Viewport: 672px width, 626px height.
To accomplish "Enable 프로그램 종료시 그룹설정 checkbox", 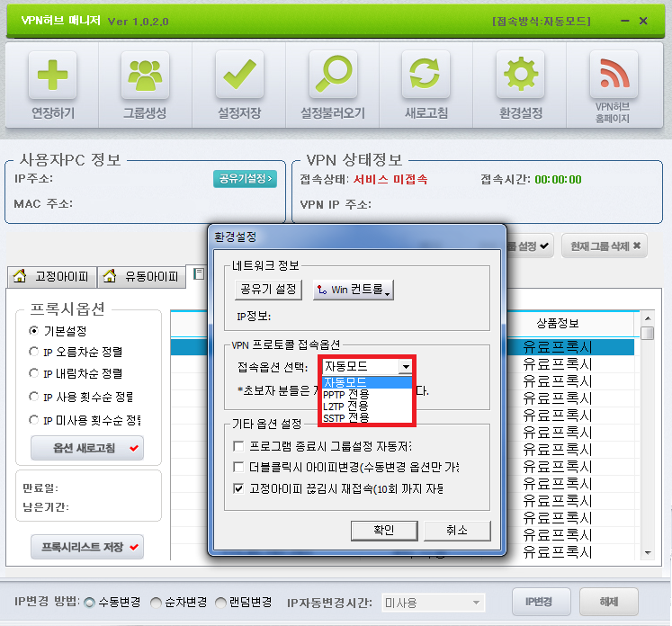I will click(238, 446).
